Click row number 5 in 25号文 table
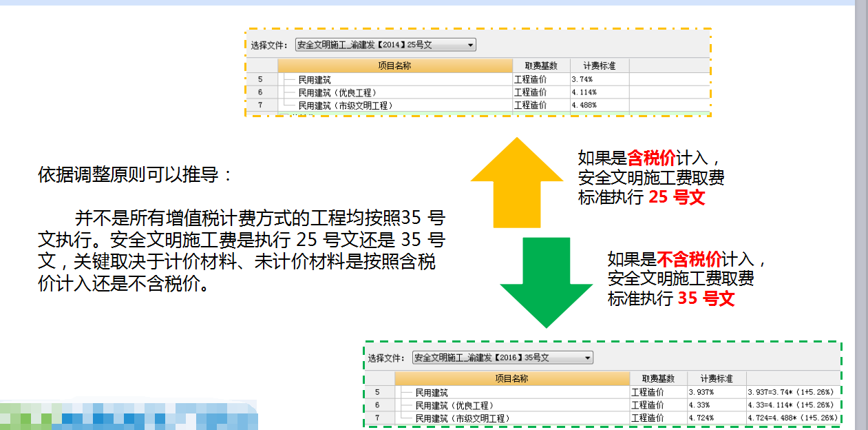 click(x=261, y=80)
